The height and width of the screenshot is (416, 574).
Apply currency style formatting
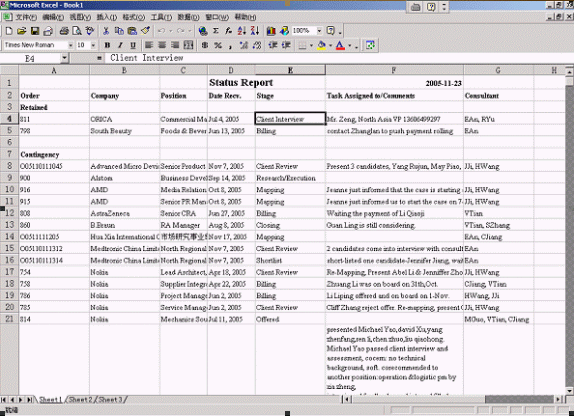[x=205, y=45]
